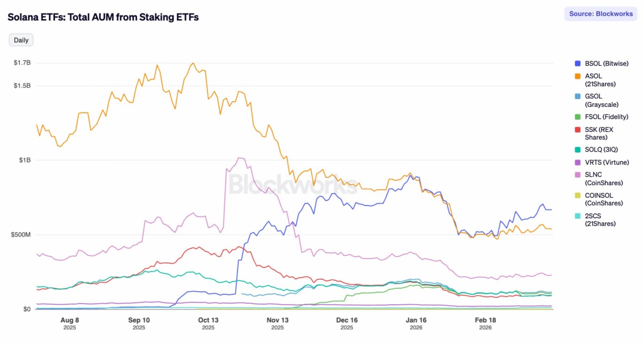Screen dimensions: 644x344
Task: Click the 2SCS cyan legend swatch
Action: point(577,216)
